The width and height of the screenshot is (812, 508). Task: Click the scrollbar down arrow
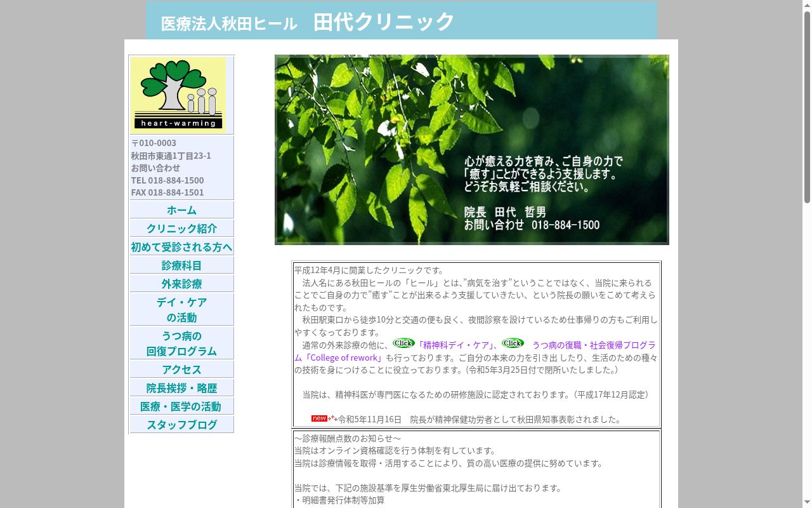click(x=807, y=503)
